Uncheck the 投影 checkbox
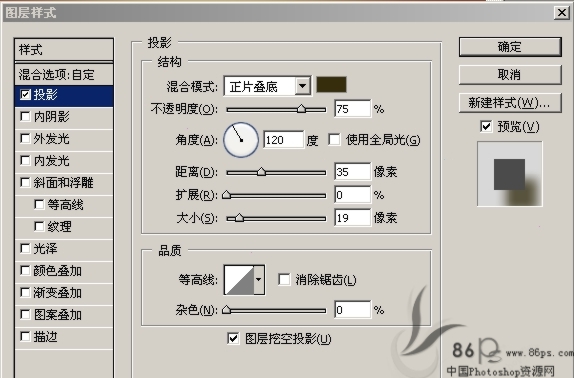The height and width of the screenshot is (378, 574). (x=25, y=95)
